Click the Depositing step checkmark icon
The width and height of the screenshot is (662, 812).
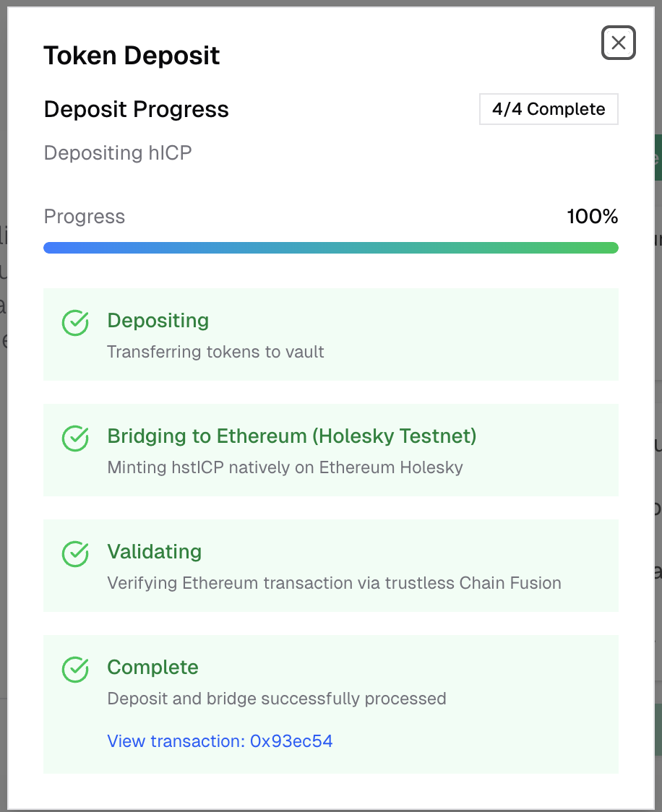point(75,323)
